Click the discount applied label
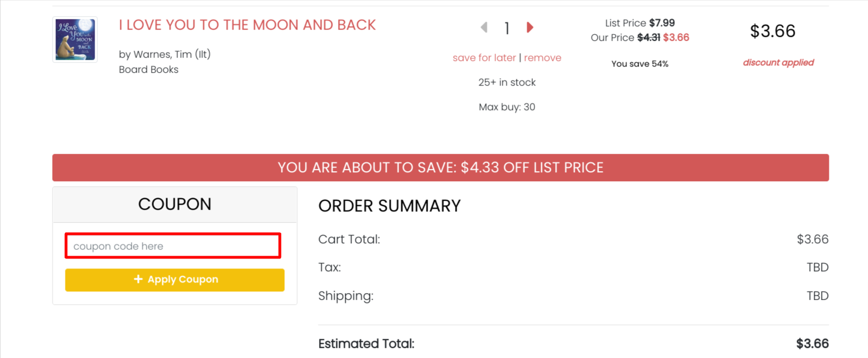 [x=778, y=62]
